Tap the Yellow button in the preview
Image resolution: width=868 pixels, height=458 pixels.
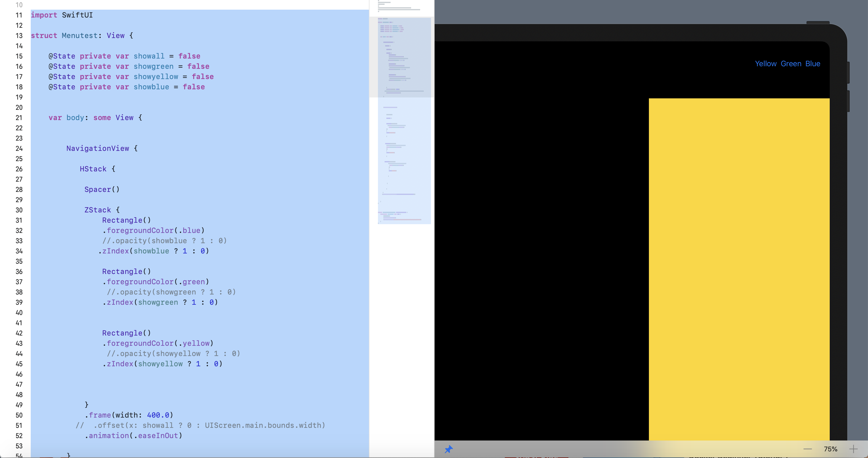point(766,64)
